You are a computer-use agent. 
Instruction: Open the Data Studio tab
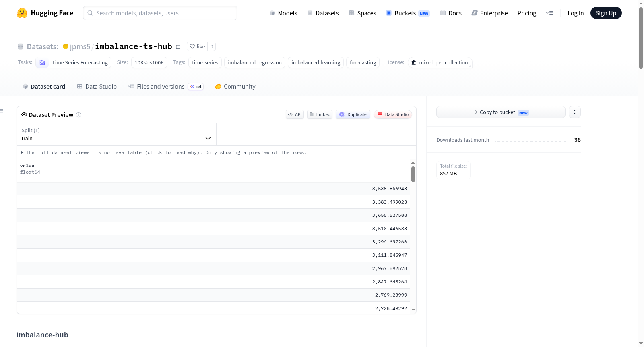(97, 86)
